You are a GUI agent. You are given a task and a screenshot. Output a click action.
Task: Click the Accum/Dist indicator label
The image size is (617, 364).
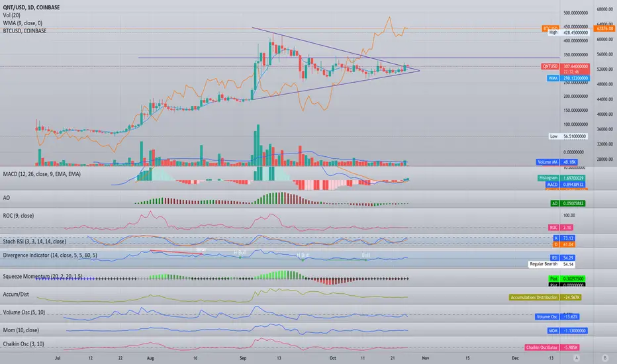16,294
